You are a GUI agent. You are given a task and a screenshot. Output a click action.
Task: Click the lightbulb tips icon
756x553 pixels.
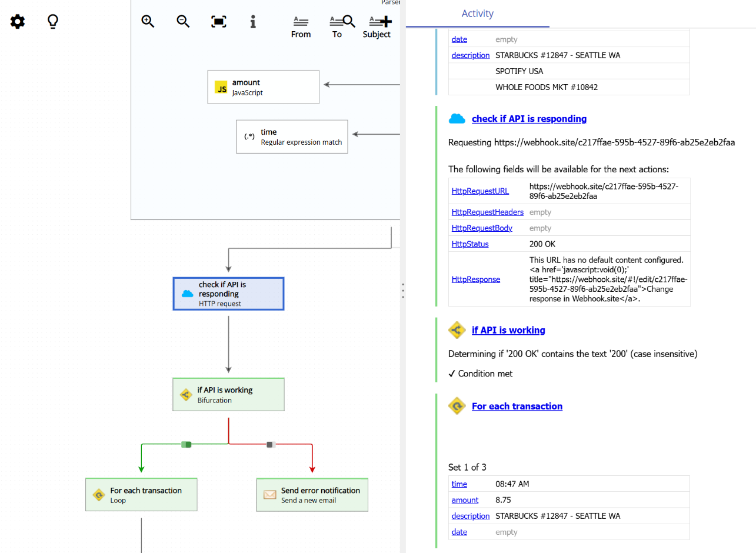[x=52, y=21]
